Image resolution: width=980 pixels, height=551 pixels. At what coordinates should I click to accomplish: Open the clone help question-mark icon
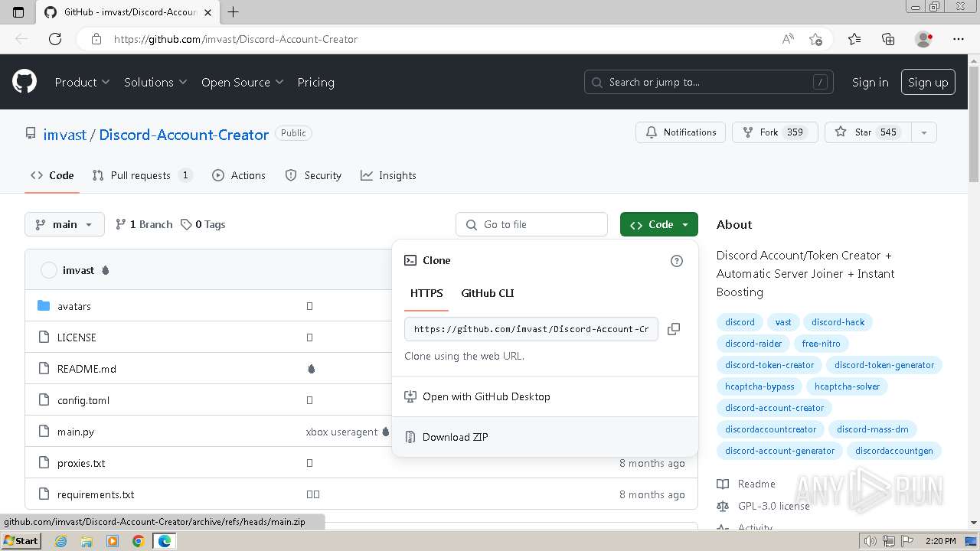(x=676, y=261)
